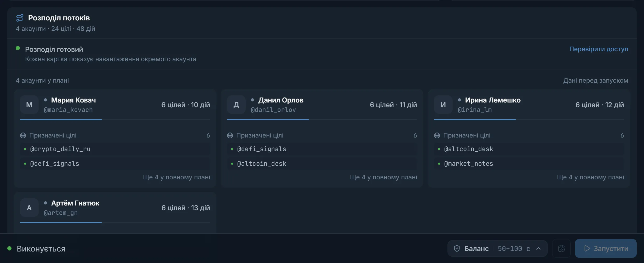Select "@altcoin_desk" in Данил Орлов's card
This screenshot has height=263, width=644.
(x=322, y=164)
